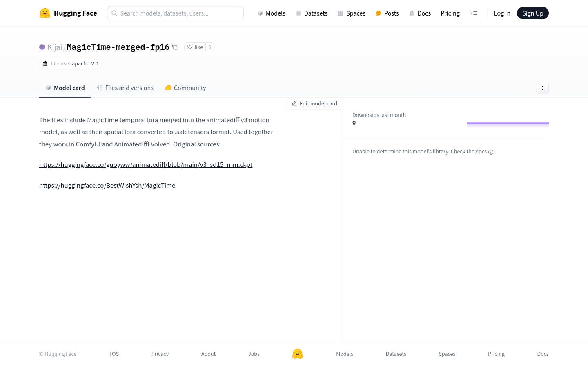Open Jobs in the footer

pyautogui.click(x=254, y=354)
